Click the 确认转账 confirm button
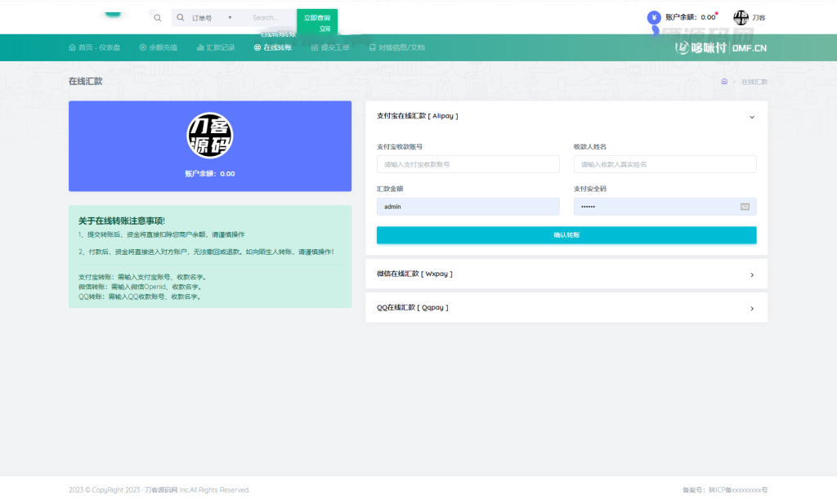The width and height of the screenshot is (837, 504). [x=566, y=235]
